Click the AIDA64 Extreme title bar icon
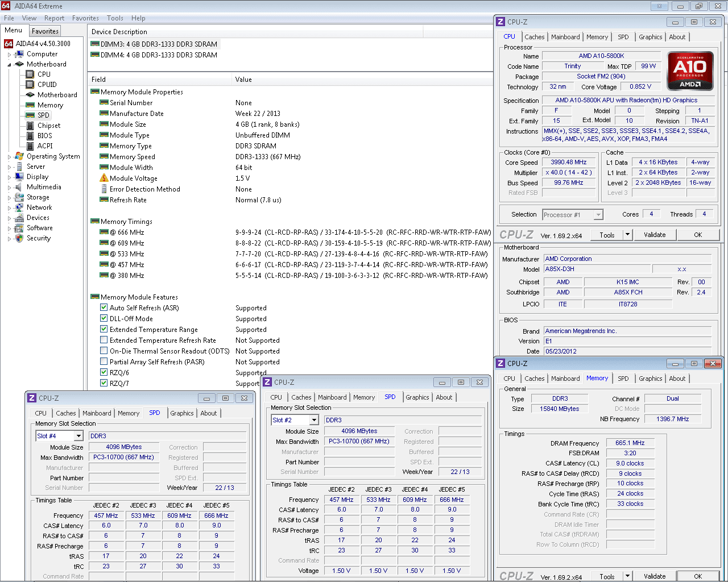 6,6
